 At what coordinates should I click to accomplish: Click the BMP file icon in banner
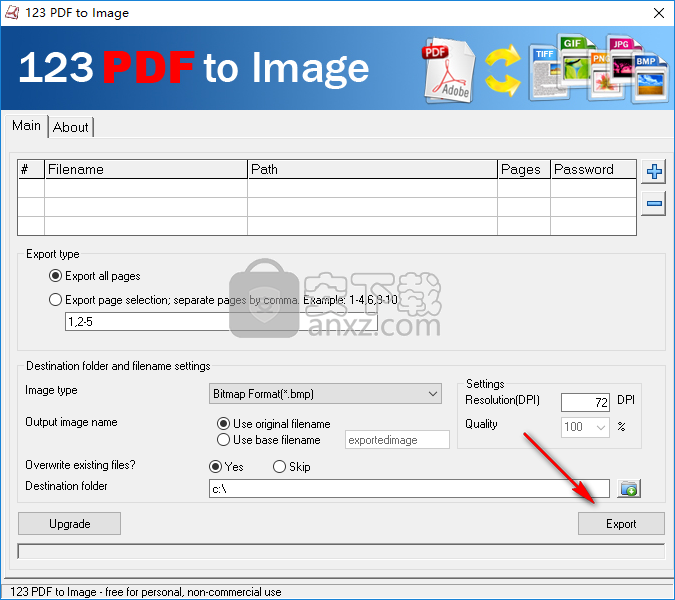(x=650, y=78)
